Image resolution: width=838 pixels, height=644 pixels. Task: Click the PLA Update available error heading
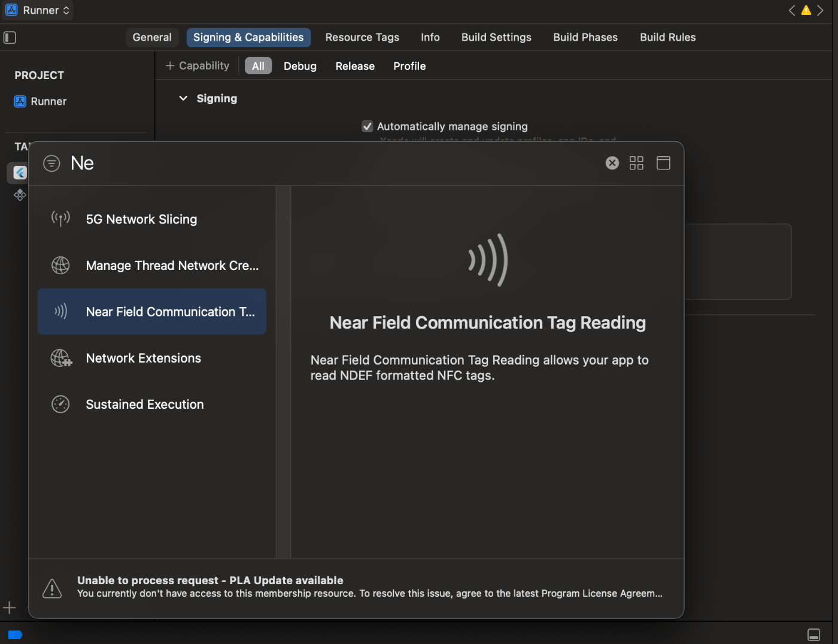[x=210, y=580]
